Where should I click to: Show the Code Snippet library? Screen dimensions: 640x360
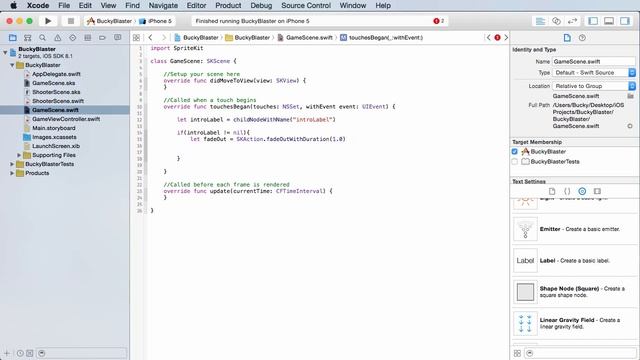[567, 191]
